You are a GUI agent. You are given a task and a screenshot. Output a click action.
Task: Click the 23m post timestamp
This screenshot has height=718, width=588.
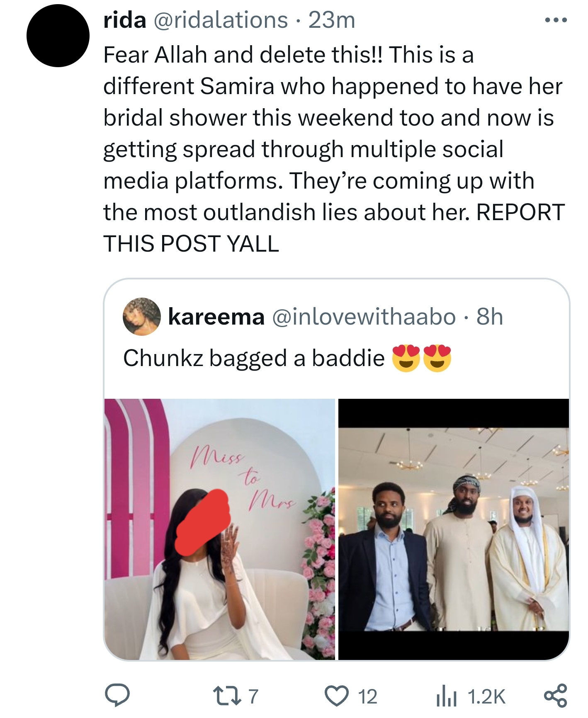tap(332, 20)
